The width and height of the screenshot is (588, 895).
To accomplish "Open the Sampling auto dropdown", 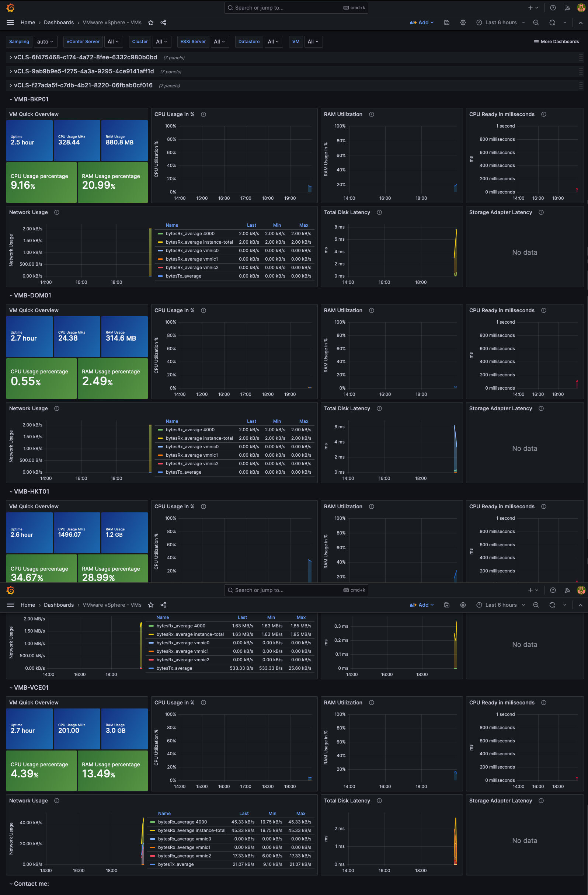I will point(45,42).
